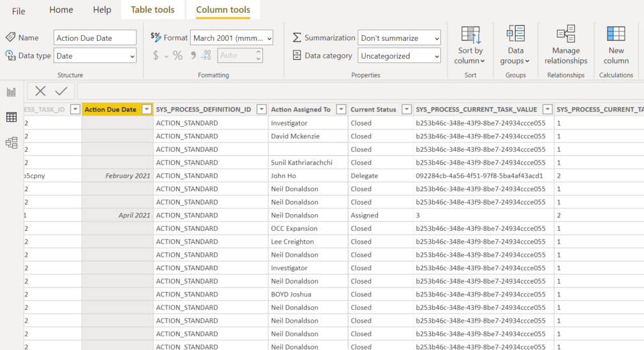The width and height of the screenshot is (644, 350).
Task: Click the OCC Expansion cell
Action: 308,228
